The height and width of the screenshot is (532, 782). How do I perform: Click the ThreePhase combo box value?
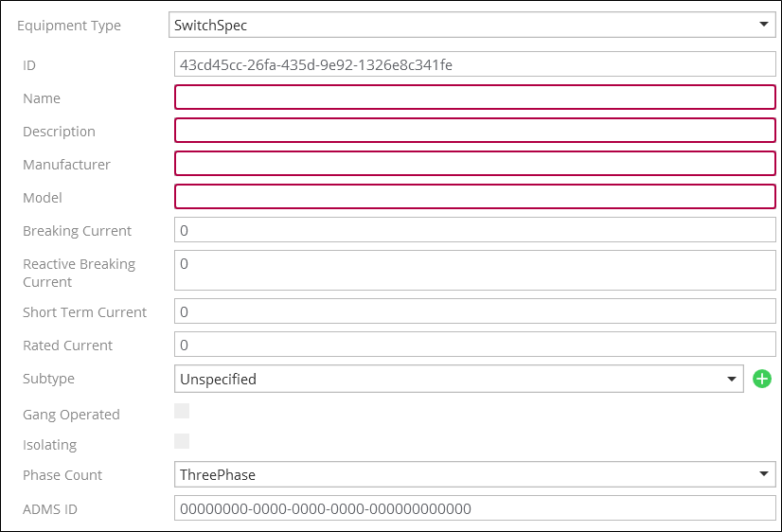[x=218, y=474]
